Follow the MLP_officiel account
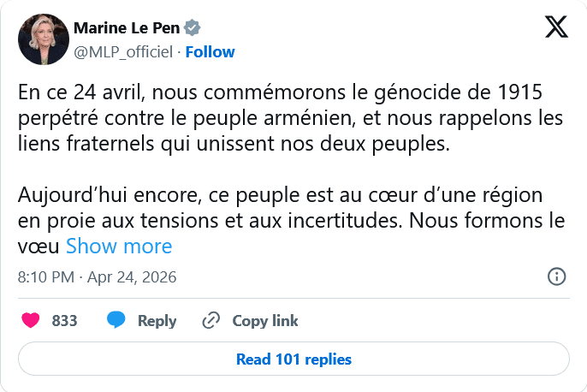587x392 pixels. pos(210,51)
